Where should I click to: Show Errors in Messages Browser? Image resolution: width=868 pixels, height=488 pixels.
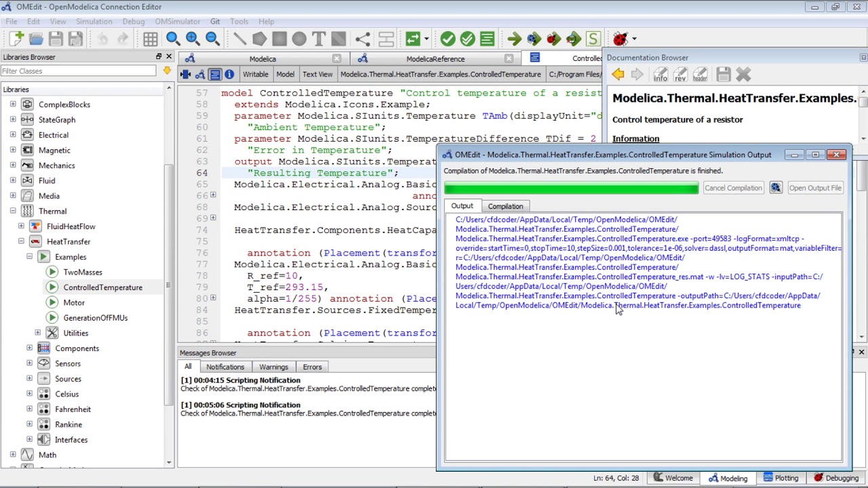[312, 367]
